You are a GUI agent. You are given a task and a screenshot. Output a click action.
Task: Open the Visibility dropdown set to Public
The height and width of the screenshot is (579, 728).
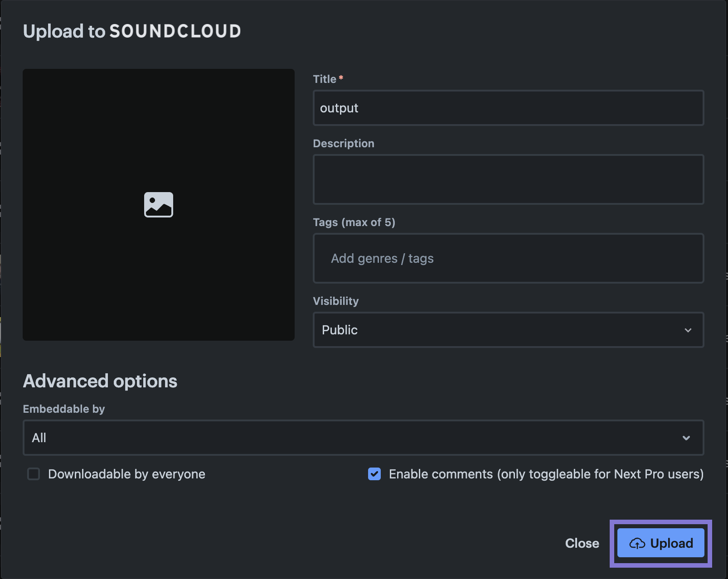coord(508,330)
